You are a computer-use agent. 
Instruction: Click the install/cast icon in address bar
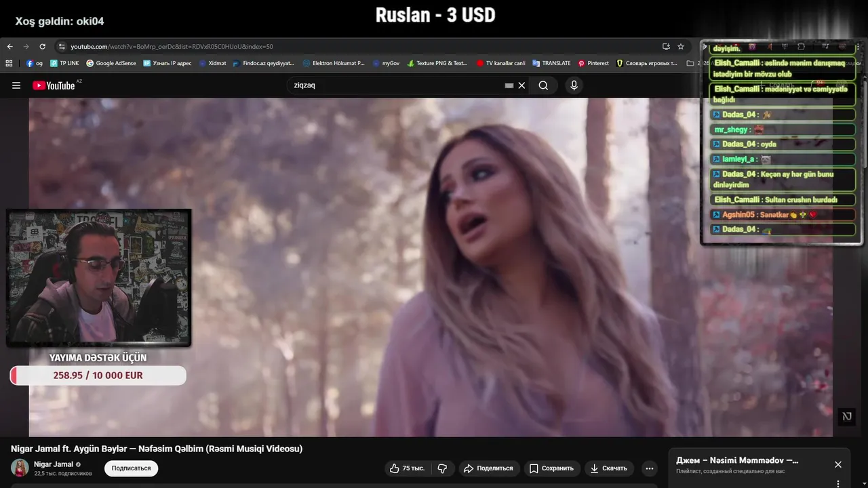pyautogui.click(x=666, y=47)
